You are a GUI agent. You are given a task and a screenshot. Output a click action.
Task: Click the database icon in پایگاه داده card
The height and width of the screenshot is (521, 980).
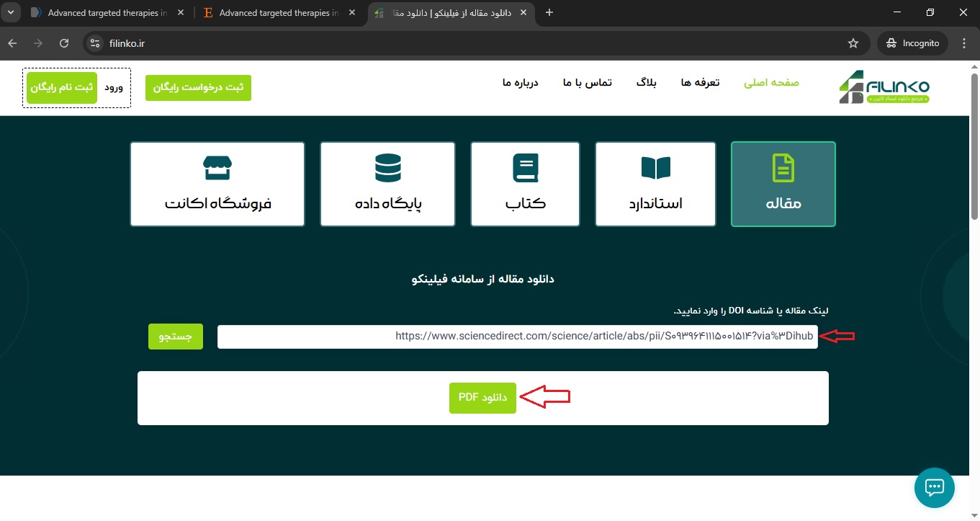388,167
